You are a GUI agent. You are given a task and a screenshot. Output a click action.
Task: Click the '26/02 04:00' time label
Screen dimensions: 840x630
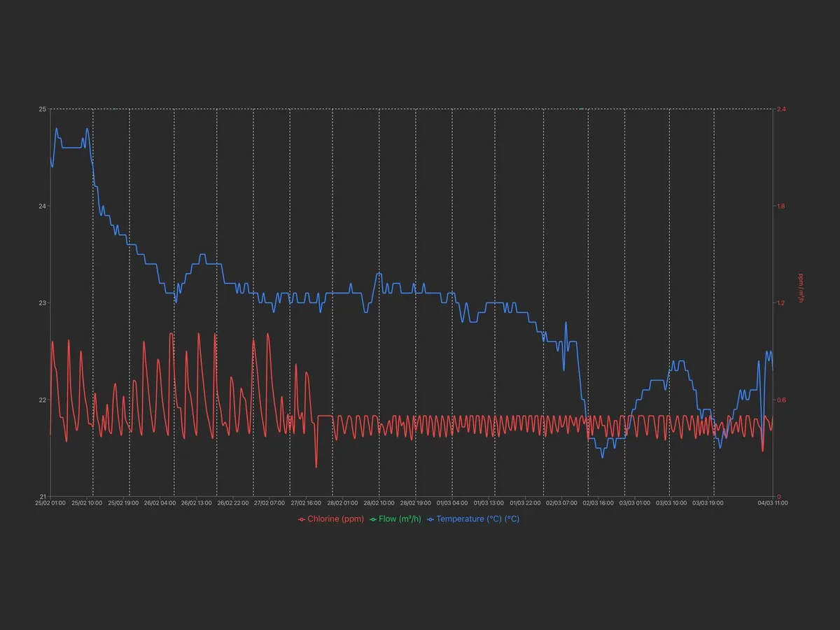[160, 503]
